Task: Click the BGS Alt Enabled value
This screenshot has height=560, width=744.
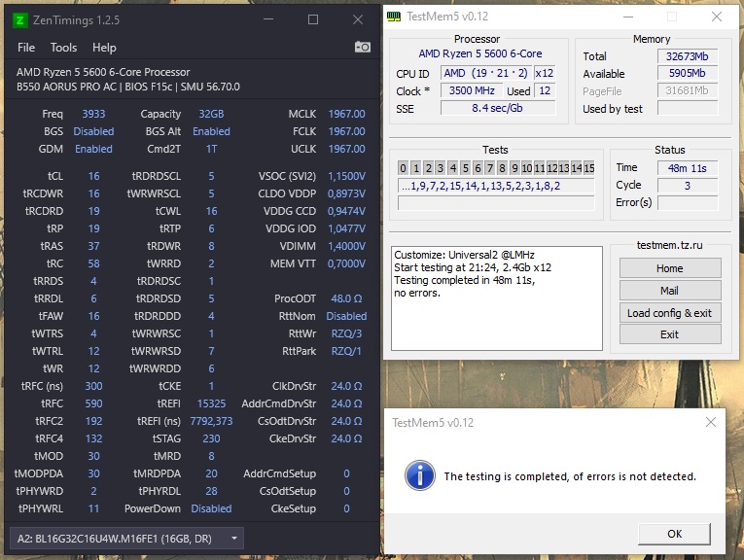Action: pos(211,131)
